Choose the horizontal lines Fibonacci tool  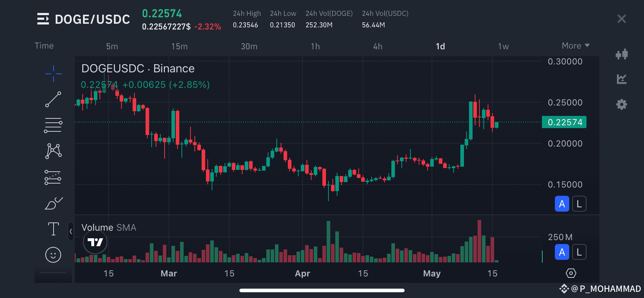(53, 125)
